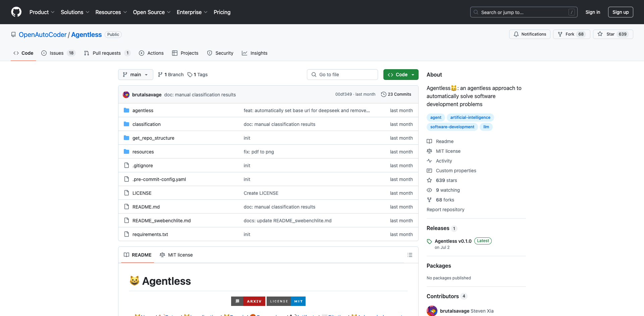Image resolution: width=644 pixels, height=316 pixels.
Task: Open the Actions tab
Action: tap(151, 53)
